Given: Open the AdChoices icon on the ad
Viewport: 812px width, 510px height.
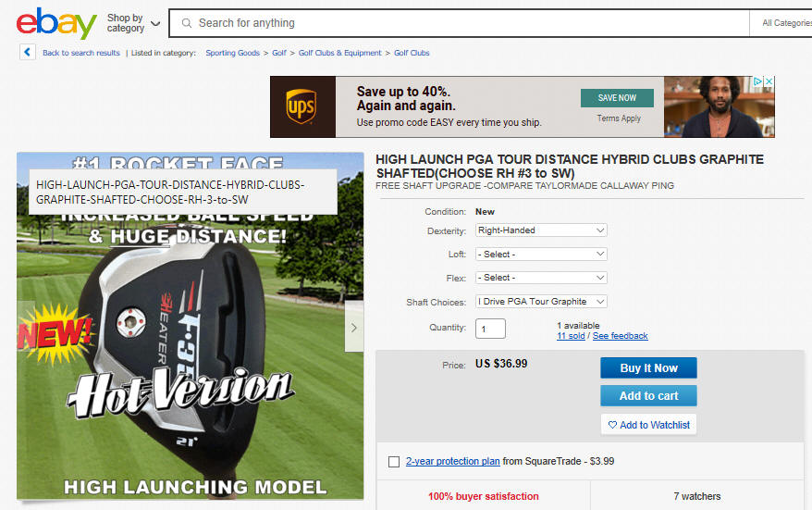Looking at the screenshot, I should pyautogui.click(x=757, y=81).
